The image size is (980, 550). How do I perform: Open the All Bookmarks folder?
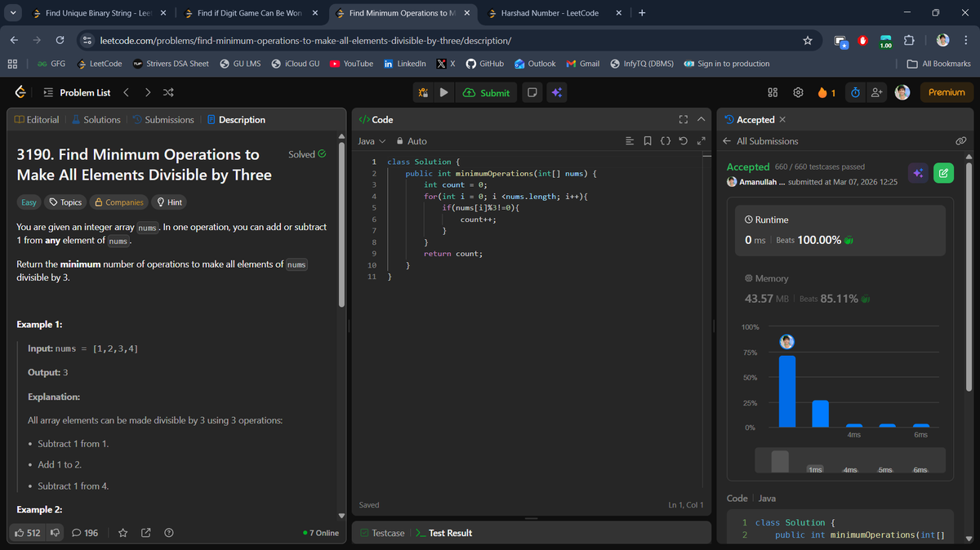(938, 64)
